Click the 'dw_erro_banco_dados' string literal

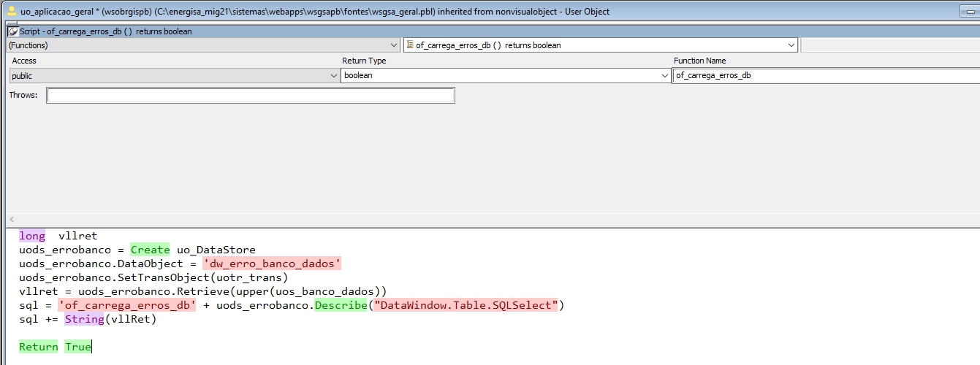pos(272,264)
